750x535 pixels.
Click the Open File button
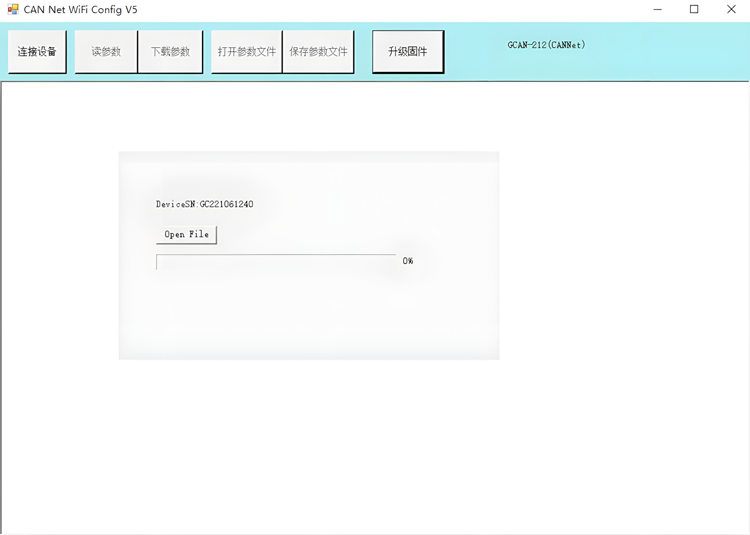187,235
